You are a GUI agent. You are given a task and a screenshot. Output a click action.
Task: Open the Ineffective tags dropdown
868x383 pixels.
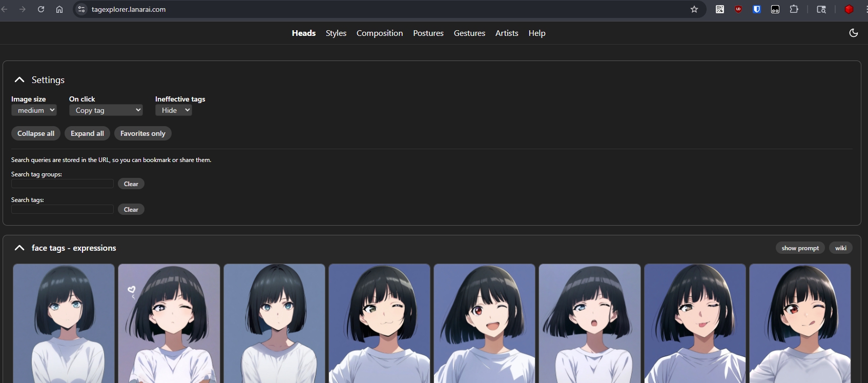pos(174,110)
